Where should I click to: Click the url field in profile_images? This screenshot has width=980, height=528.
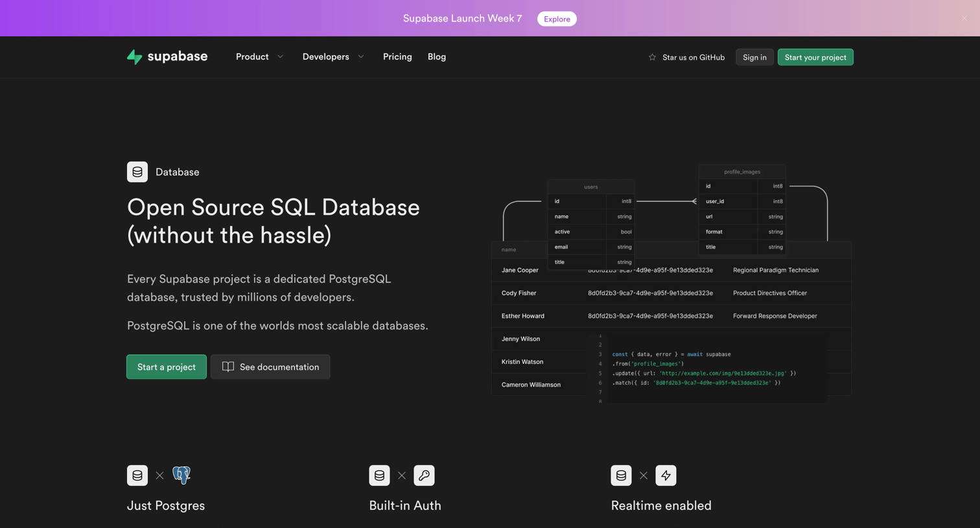pyautogui.click(x=709, y=217)
